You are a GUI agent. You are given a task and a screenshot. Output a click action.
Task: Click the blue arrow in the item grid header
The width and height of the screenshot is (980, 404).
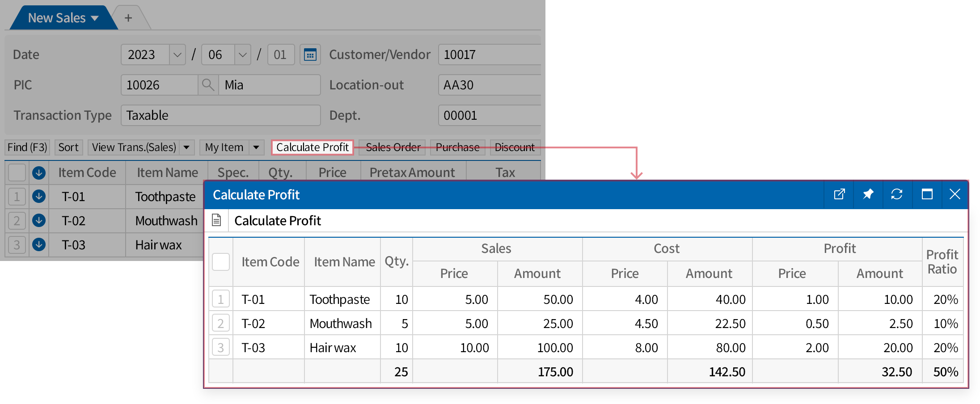(38, 172)
